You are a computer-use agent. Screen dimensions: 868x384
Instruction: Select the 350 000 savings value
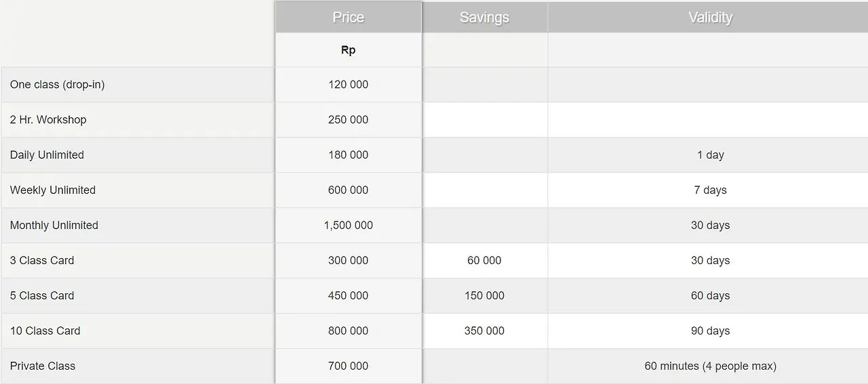coord(484,331)
